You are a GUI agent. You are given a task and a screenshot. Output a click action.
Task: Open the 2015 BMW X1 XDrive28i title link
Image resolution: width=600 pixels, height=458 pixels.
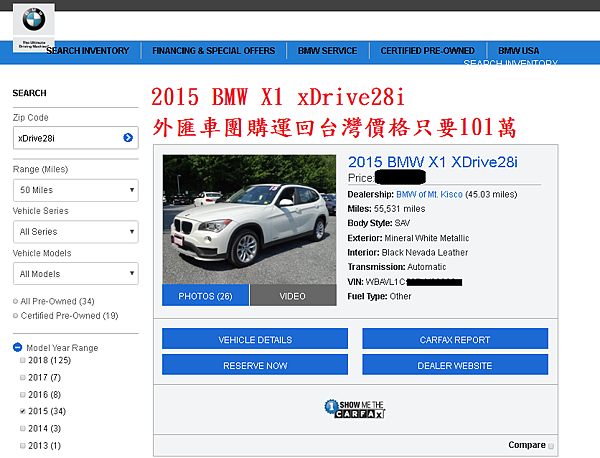tap(432, 162)
